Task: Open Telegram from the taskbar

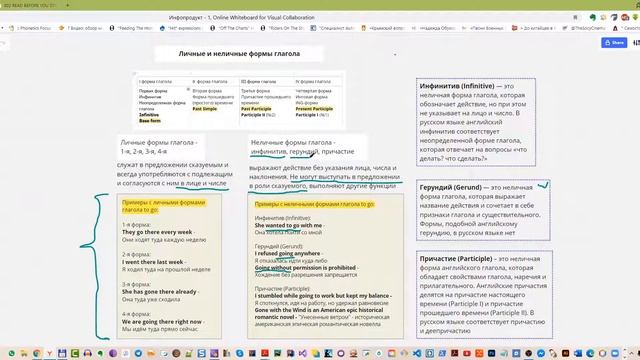Action: click(x=138, y=353)
